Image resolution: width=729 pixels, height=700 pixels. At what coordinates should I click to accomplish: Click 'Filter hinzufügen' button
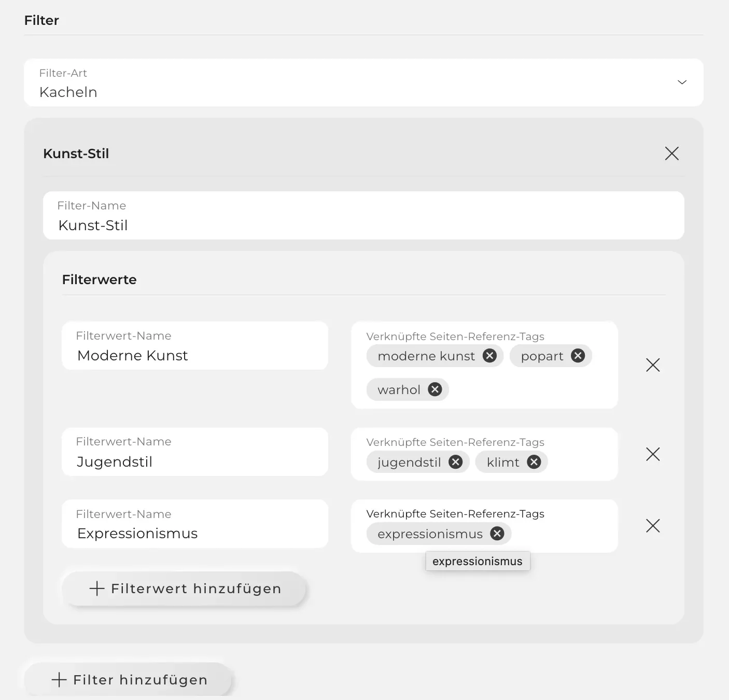click(x=129, y=680)
